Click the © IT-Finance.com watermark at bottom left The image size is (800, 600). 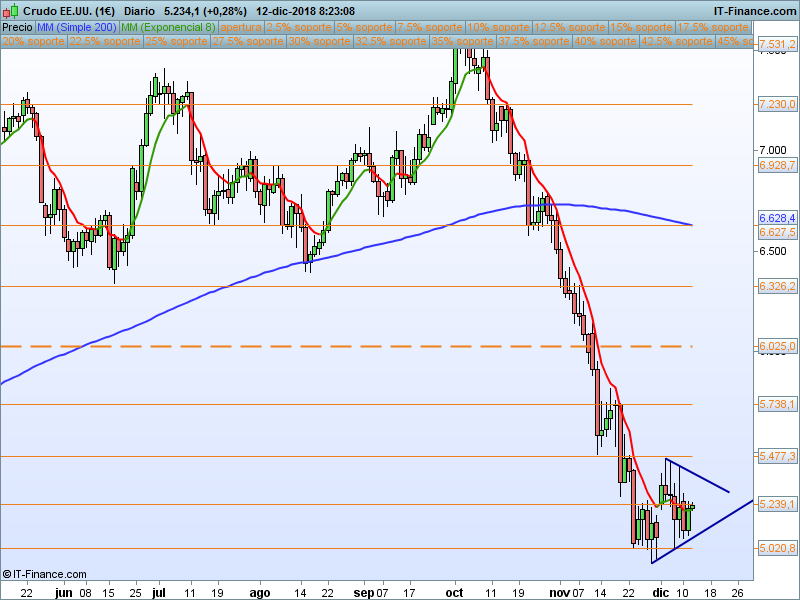(45, 575)
